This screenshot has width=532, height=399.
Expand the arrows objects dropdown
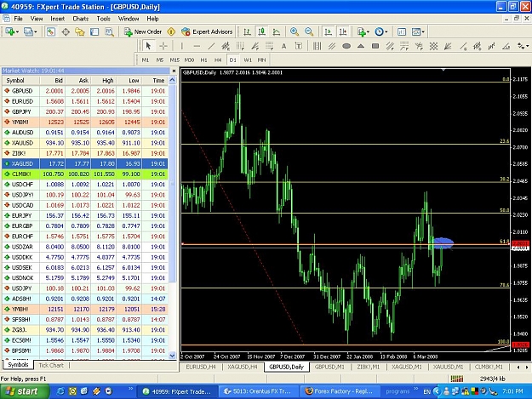[x=527, y=46]
